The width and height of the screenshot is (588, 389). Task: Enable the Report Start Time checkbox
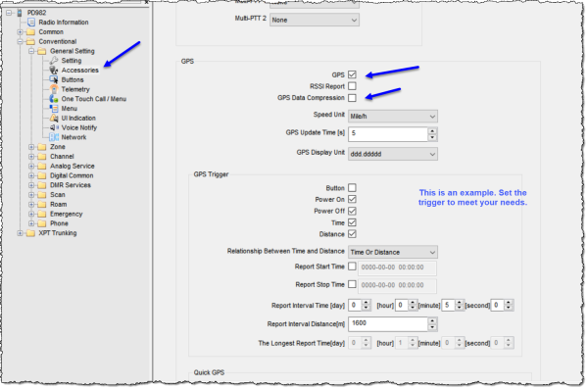(x=352, y=267)
